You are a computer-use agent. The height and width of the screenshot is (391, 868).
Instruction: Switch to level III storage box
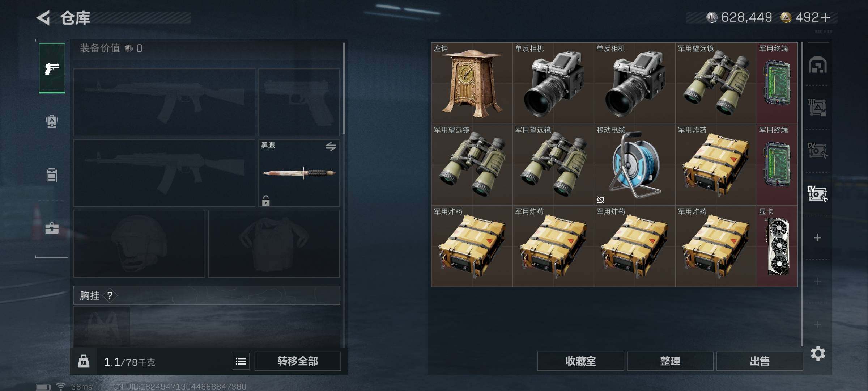coord(817,108)
